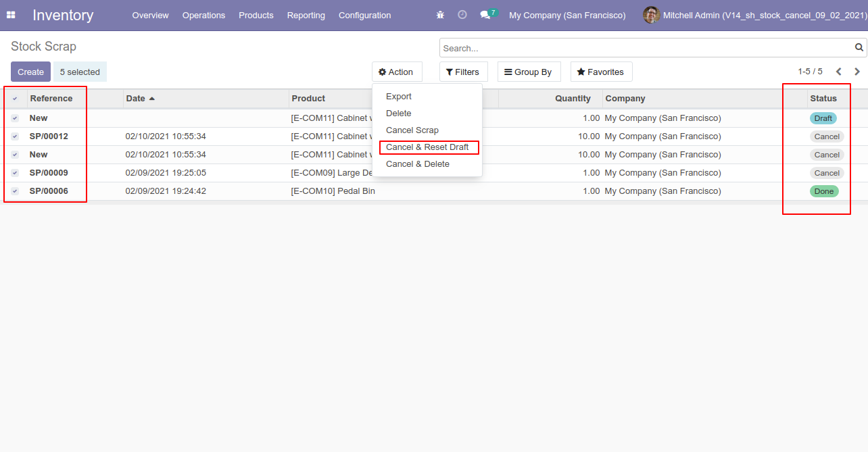
Task: Choose Cancel & Reset Draft option
Action: click(427, 147)
